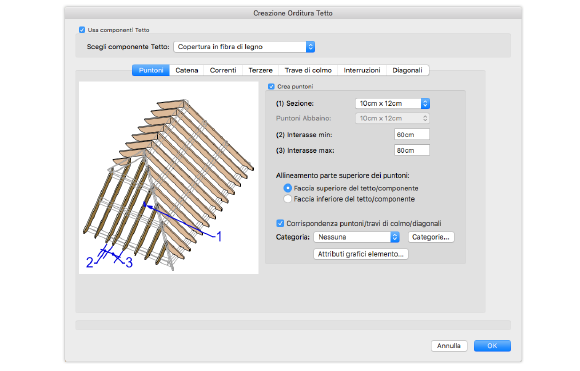Click the Interasse min input field
Image resolution: width=580 pixels, height=371 pixels.
click(412, 135)
